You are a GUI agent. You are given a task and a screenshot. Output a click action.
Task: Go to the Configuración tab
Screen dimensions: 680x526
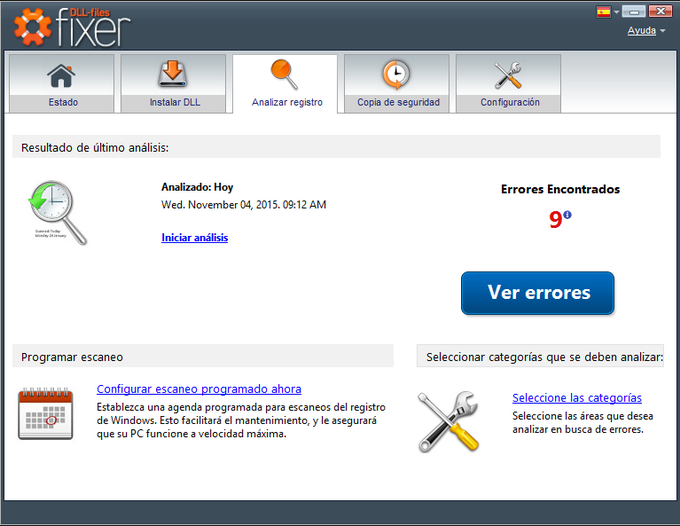coord(509,84)
